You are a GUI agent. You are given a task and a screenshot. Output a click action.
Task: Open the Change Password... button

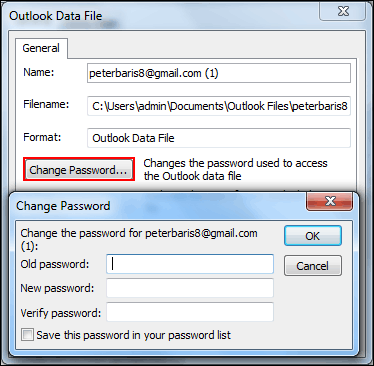(79, 170)
